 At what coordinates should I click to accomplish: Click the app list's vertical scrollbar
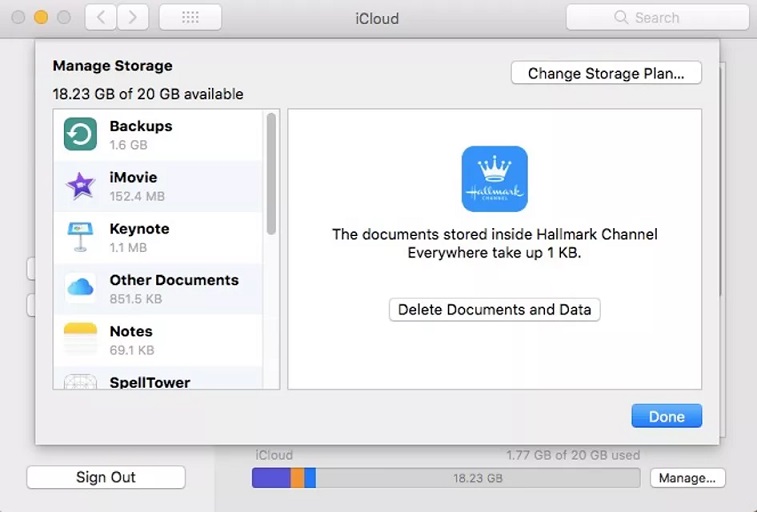(271, 173)
